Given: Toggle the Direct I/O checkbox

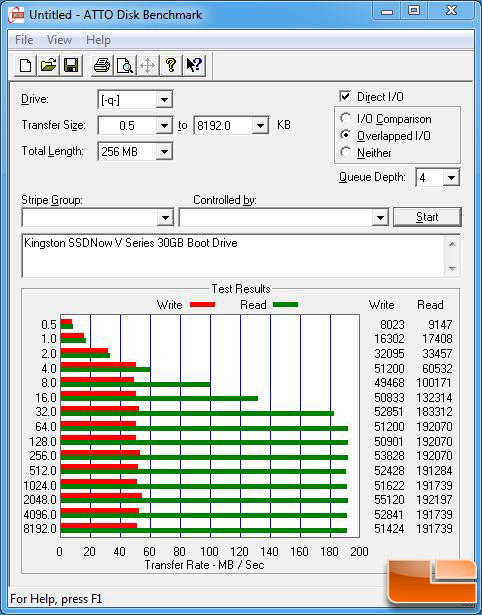Looking at the screenshot, I should pos(345,96).
